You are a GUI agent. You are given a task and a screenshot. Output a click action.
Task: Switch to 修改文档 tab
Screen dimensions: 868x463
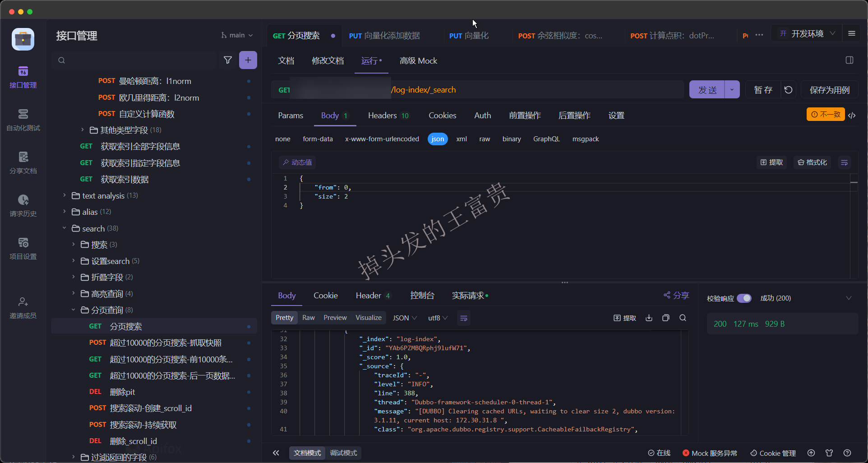click(328, 61)
